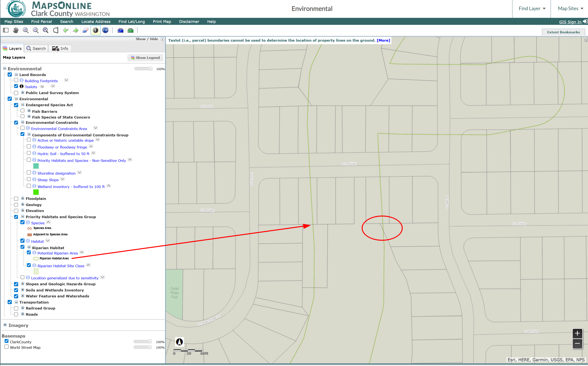
Task: Enable the Building Footprints checkbox
Action: [x=16, y=80]
